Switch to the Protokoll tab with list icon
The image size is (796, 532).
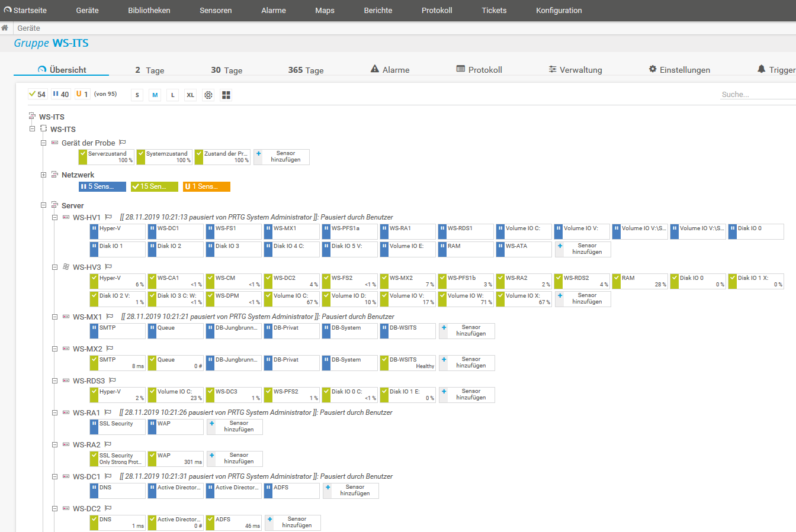[479, 70]
